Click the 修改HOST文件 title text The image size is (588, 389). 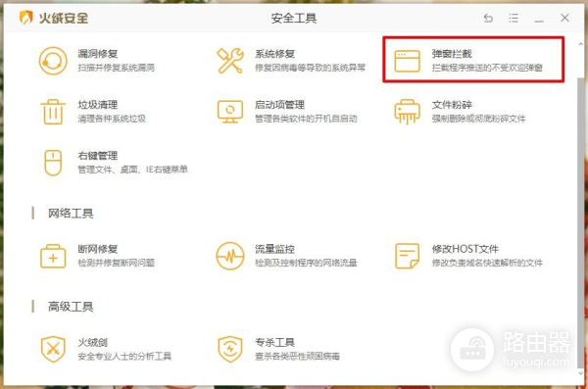point(465,249)
